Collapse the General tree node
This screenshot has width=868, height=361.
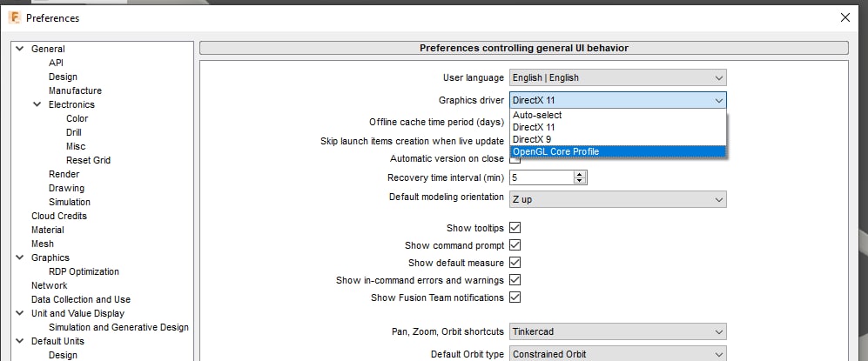20,49
